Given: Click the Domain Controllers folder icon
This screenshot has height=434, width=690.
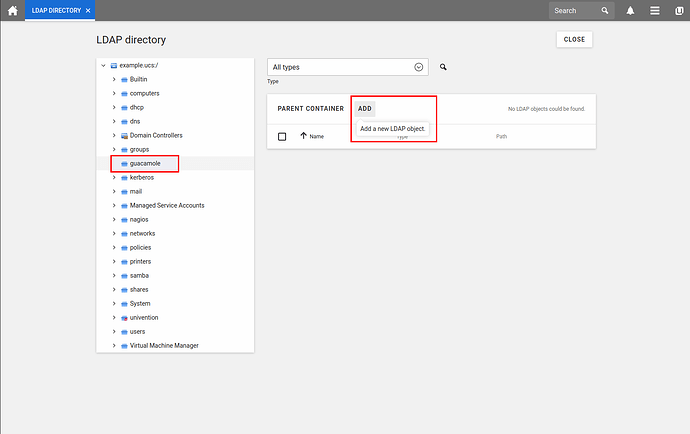Looking at the screenshot, I should pyautogui.click(x=123, y=135).
